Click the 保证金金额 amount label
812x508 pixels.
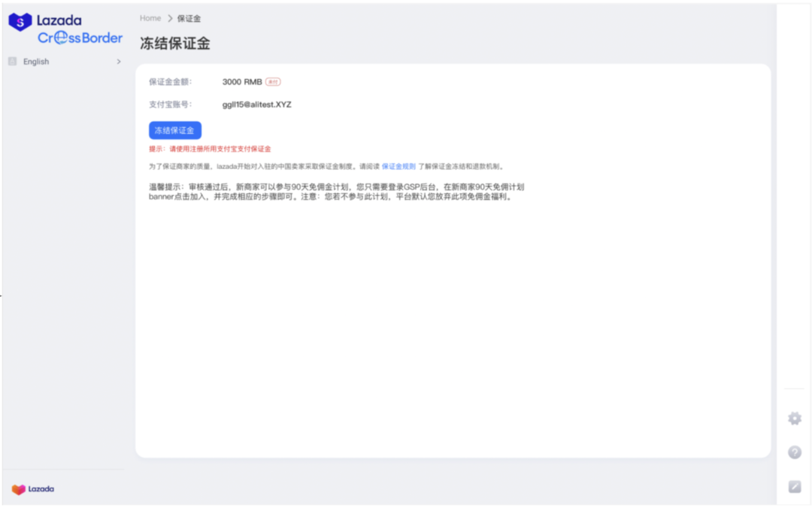(x=170, y=81)
